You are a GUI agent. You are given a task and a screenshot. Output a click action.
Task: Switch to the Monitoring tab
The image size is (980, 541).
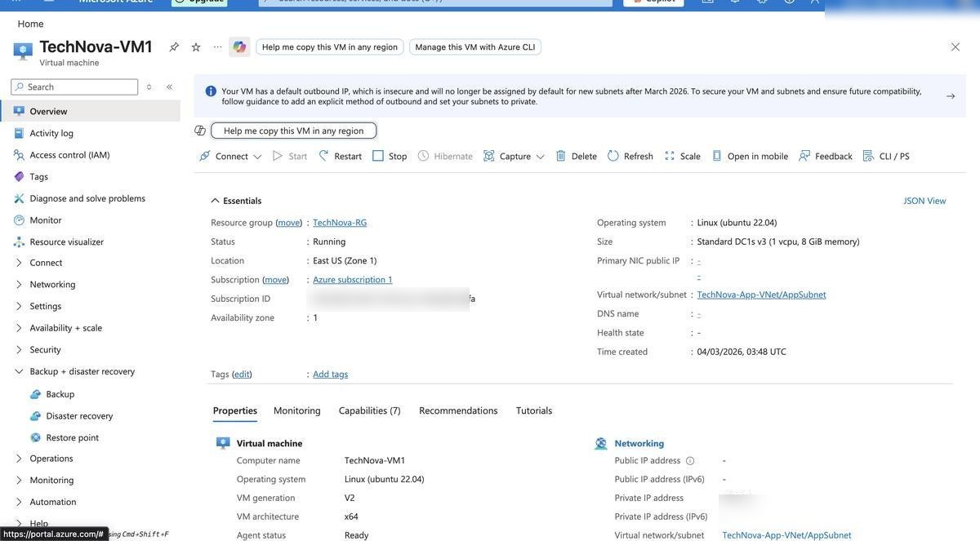(x=297, y=410)
